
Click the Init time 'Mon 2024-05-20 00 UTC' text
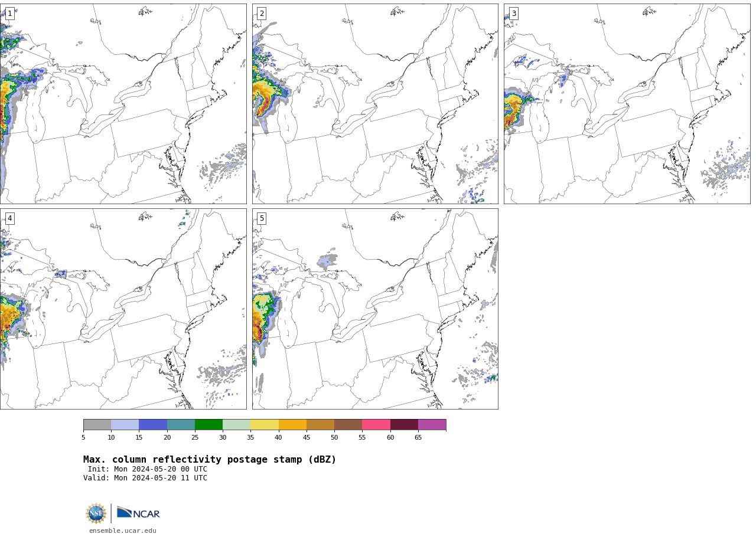[161, 470]
